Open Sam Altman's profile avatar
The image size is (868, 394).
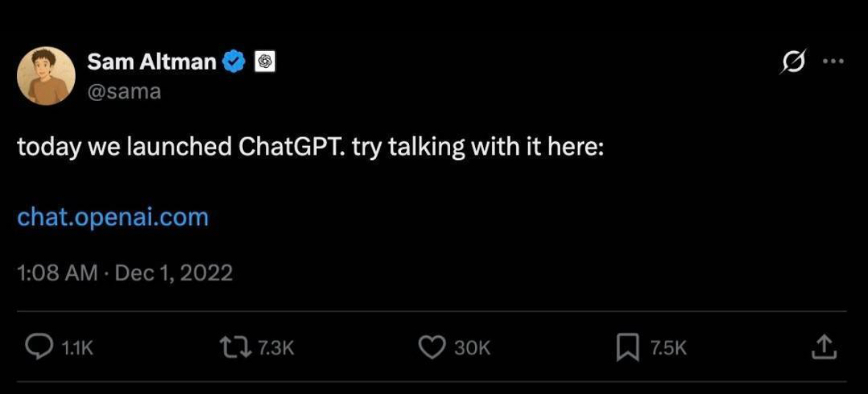pos(46,75)
